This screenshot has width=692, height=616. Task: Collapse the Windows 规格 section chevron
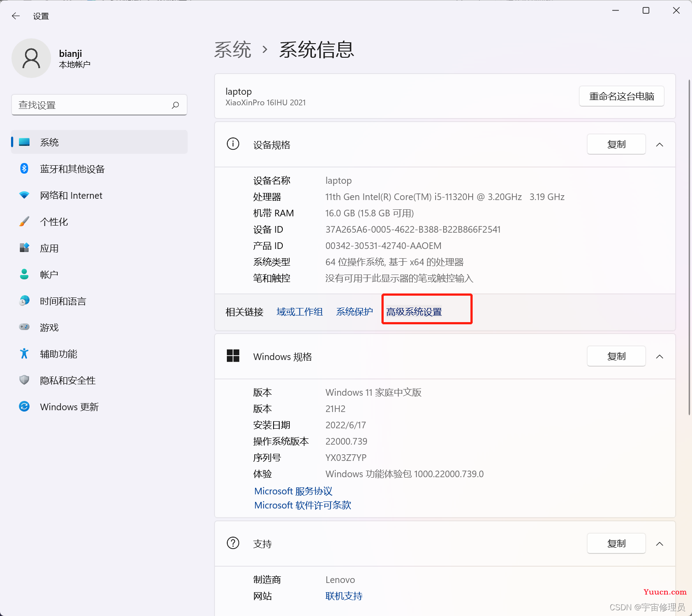[x=659, y=356]
